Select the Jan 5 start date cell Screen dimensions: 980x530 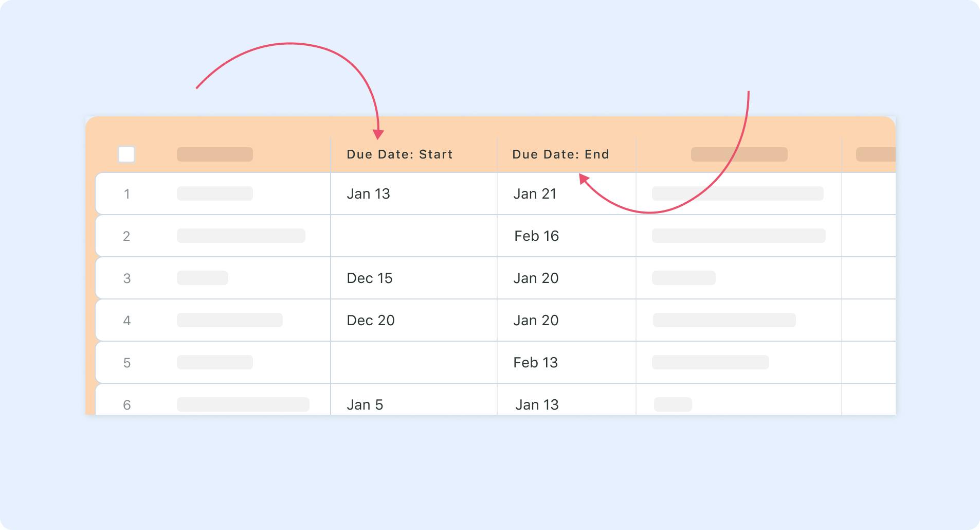pyautogui.click(x=414, y=400)
